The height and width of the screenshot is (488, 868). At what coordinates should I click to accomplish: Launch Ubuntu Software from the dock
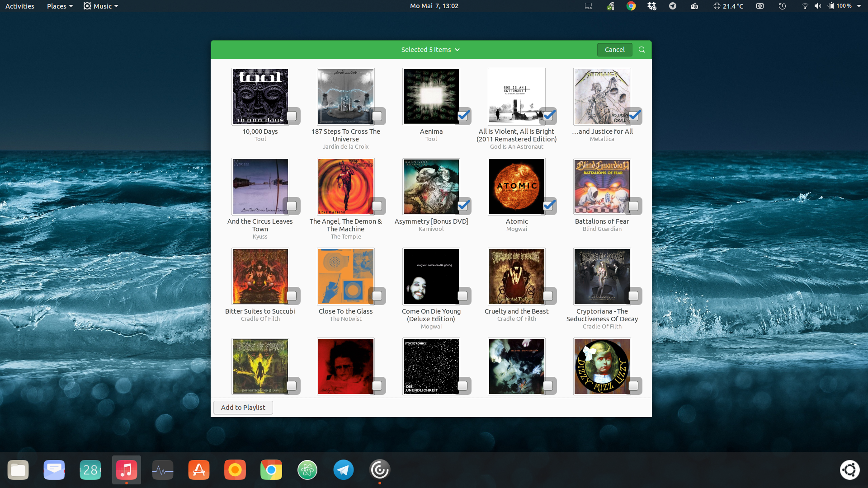tap(199, 470)
